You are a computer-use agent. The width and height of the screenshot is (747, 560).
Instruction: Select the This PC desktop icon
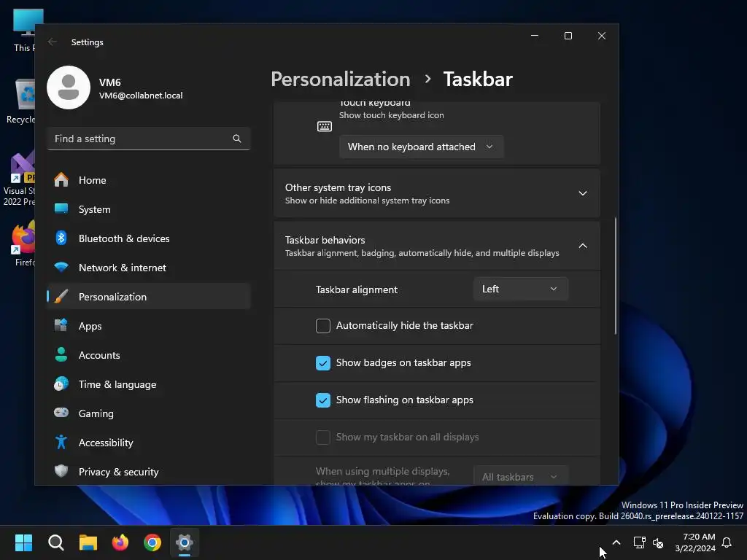click(24, 30)
